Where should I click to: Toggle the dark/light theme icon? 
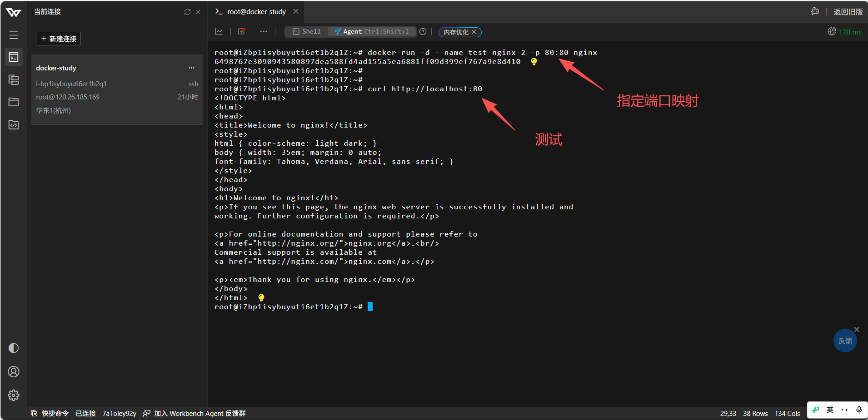(14, 348)
